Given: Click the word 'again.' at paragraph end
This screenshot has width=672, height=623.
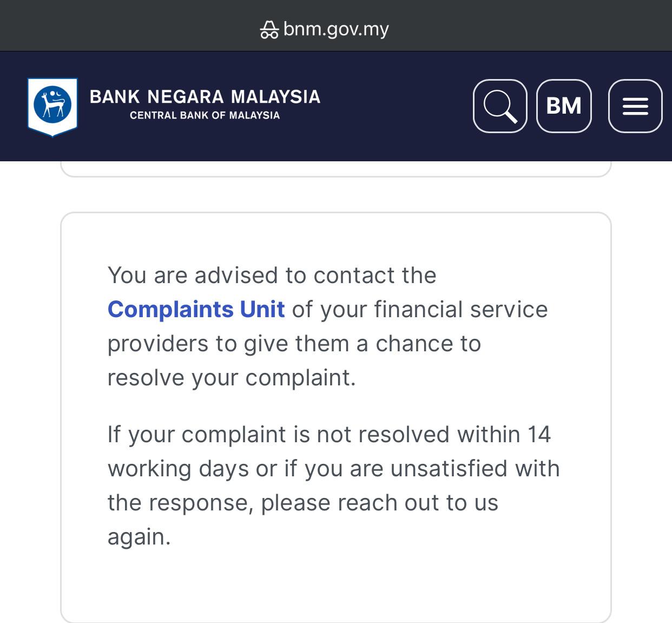Looking at the screenshot, I should click(139, 537).
